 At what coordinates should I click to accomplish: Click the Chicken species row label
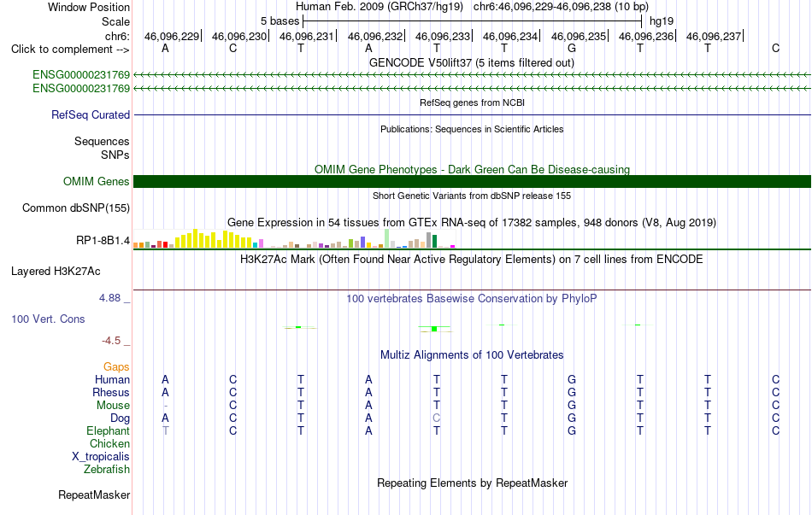(109, 443)
